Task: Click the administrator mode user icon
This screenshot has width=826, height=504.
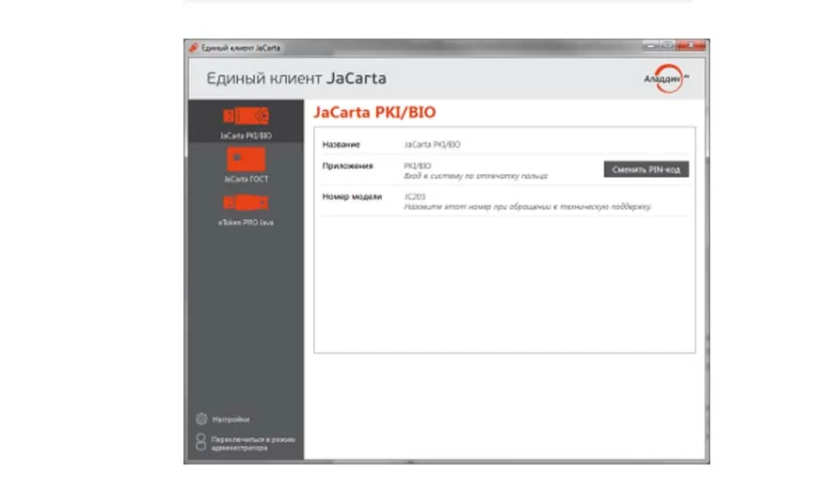Action: pos(200,442)
